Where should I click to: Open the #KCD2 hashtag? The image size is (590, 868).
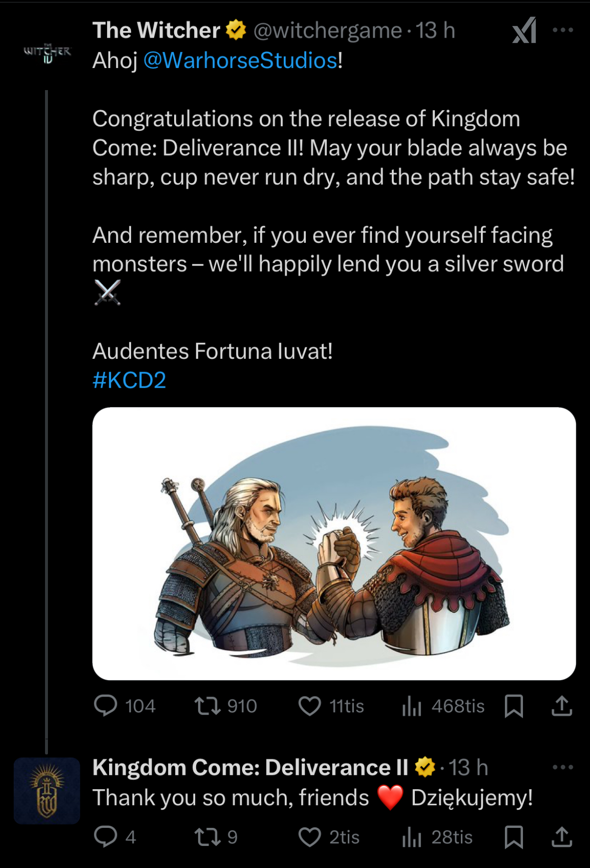click(129, 380)
